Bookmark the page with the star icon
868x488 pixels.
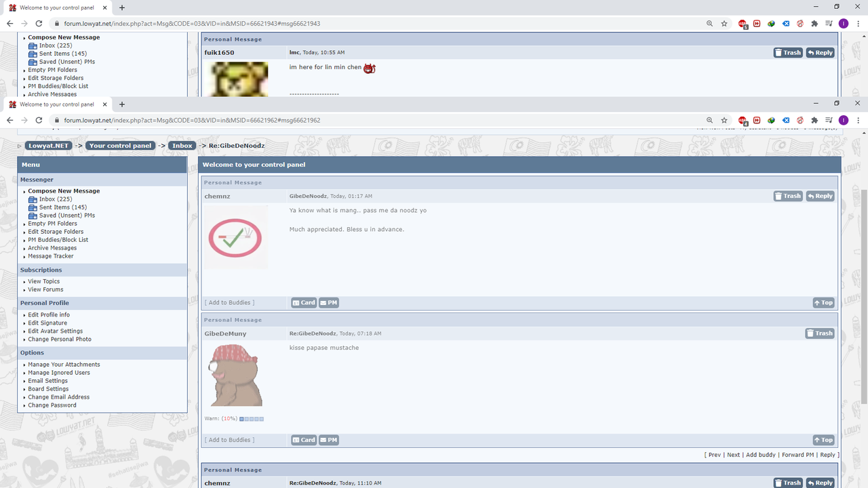pos(724,120)
